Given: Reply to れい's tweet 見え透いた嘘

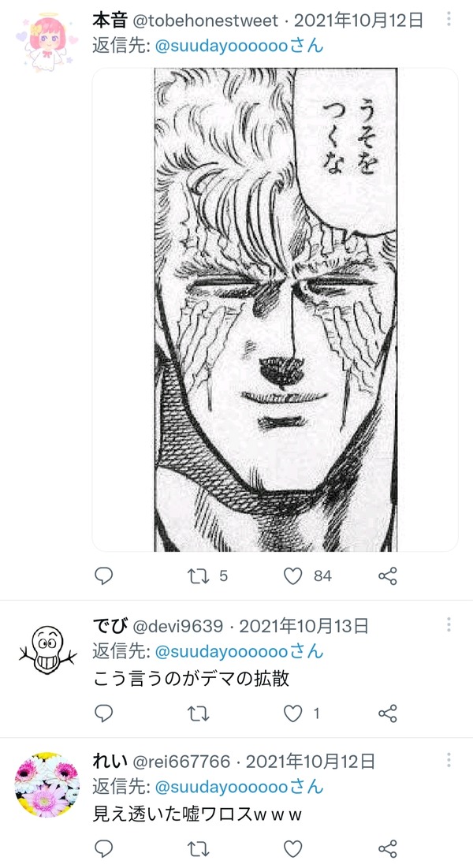Looking at the screenshot, I should (x=103, y=848).
